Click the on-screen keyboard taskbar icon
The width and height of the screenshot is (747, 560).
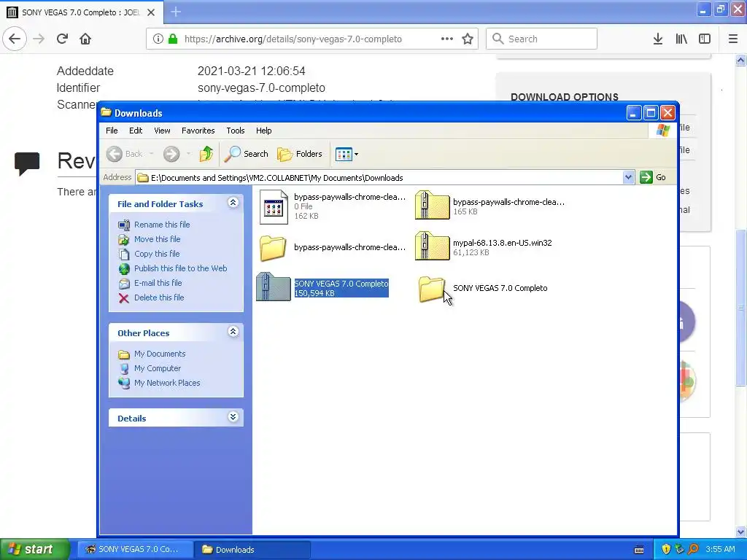(x=639, y=550)
